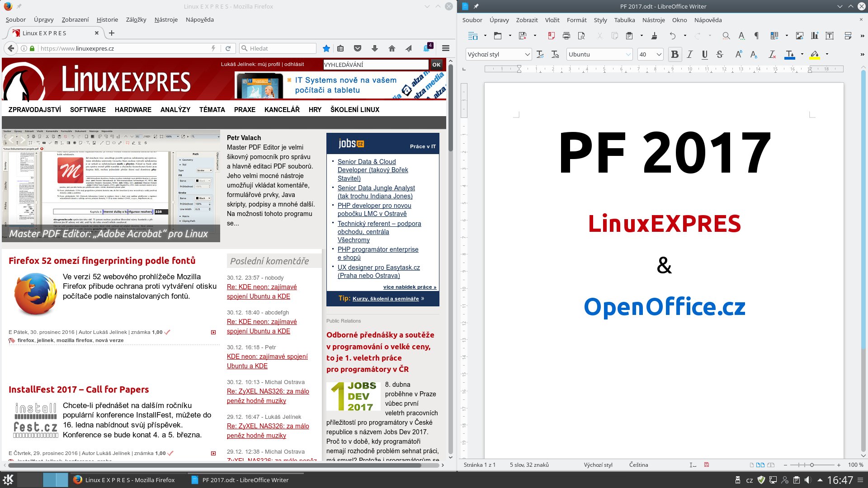Screen dimensions: 868x488
Task: Open Firefox 52 omezí fingerprinting article
Action: pyautogui.click(x=102, y=260)
